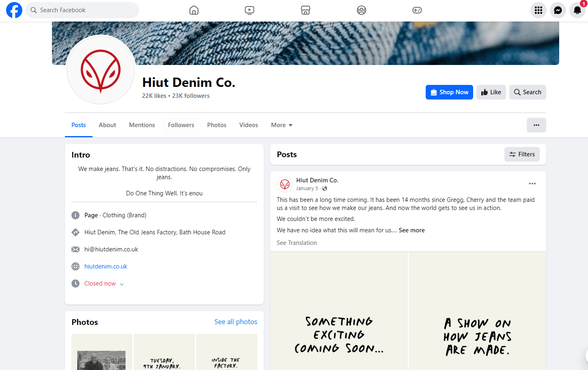Click the page Search button
Image resolution: width=588 pixels, height=370 pixels.
(528, 92)
